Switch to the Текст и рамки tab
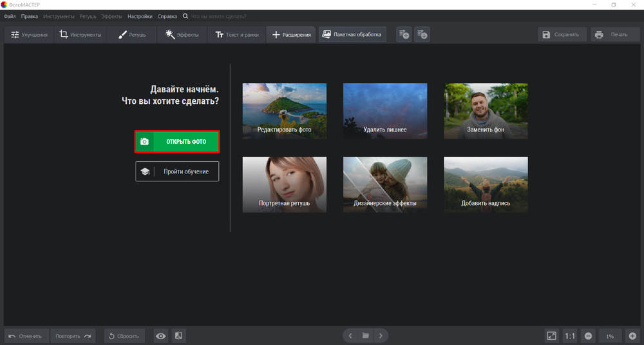 pos(237,35)
